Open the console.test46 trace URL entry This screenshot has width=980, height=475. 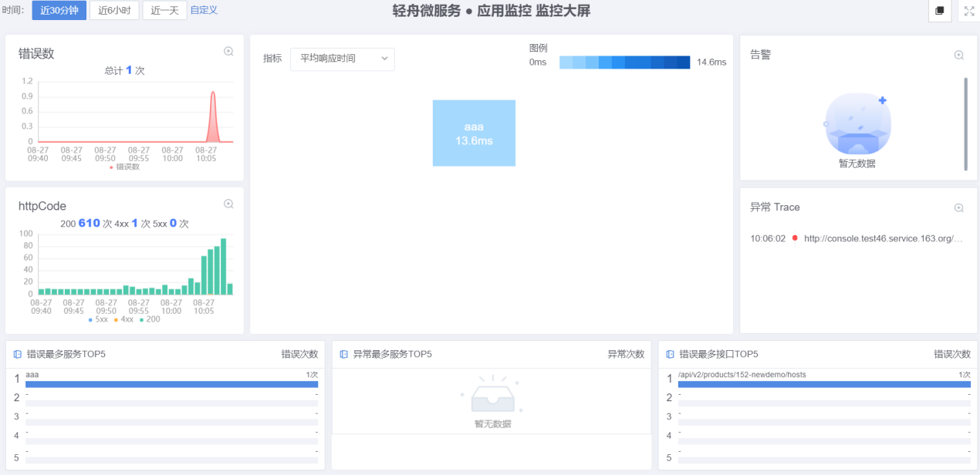883,239
